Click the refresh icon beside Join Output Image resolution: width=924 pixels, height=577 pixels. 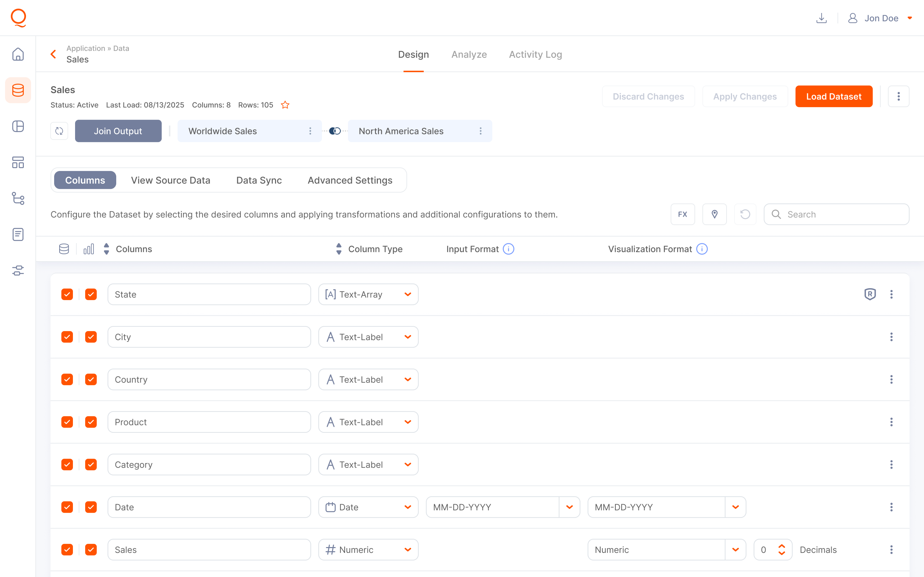tap(59, 131)
